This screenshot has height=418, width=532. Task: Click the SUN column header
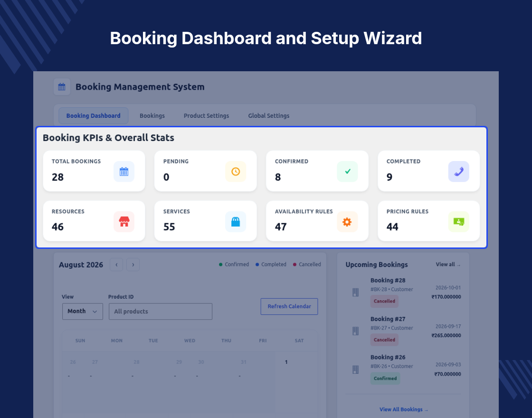point(80,341)
